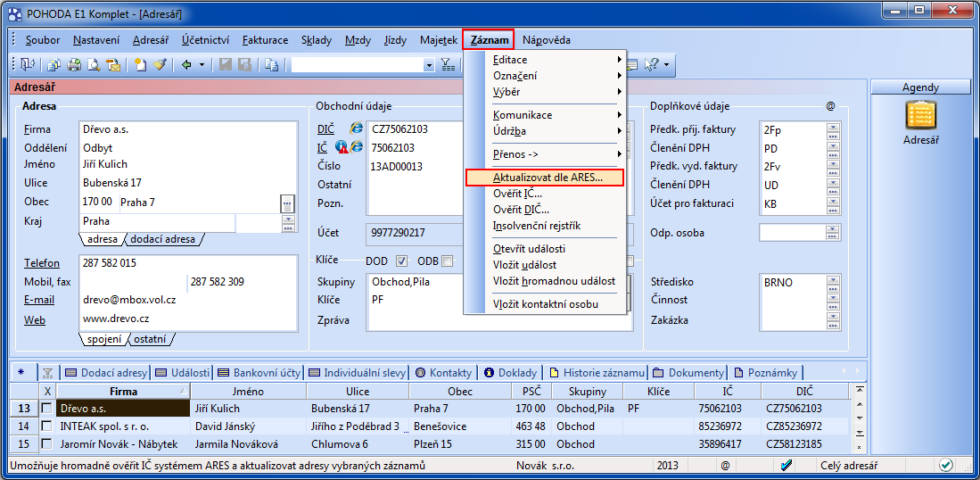The height and width of the screenshot is (480, 980).
Task: Click the send by e-mail envelope icon
Action: point(113,63)
